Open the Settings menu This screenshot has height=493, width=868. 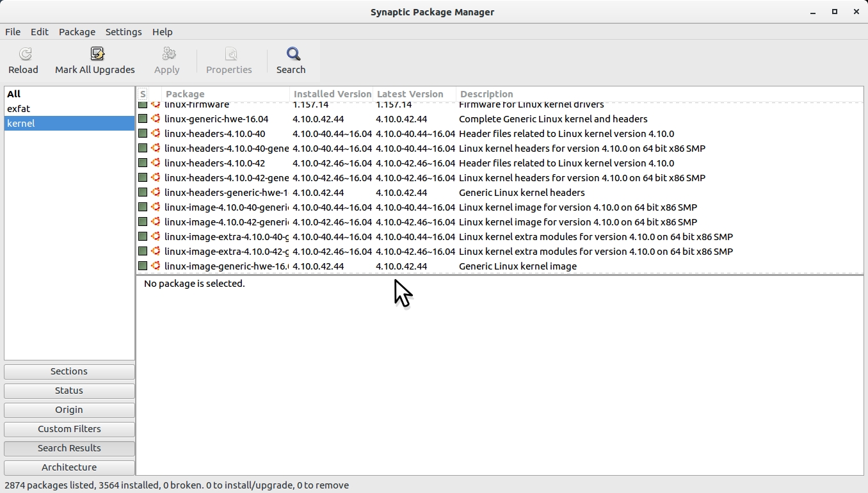pyautogui.click(x=124, y=32)
